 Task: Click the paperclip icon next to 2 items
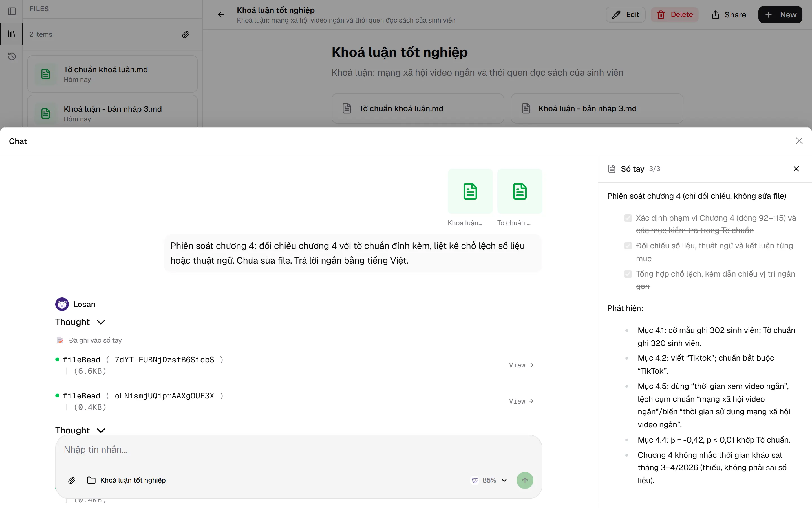pyautogui.click(x=186, y=34)
